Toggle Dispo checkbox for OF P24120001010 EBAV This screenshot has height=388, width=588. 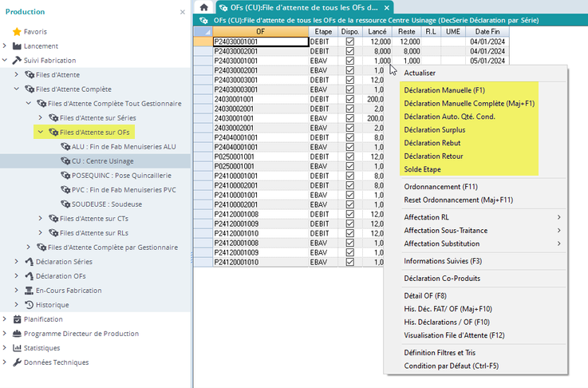349,262
